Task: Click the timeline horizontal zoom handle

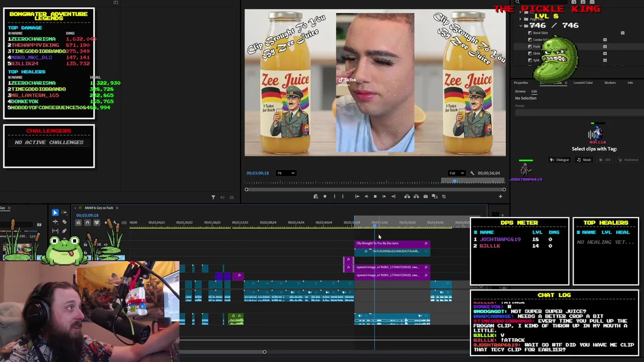Action: click(264, 351)
